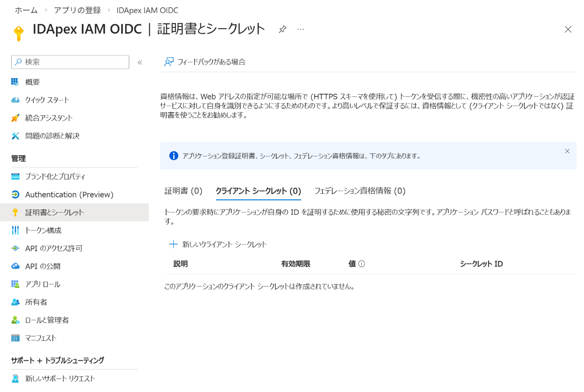Click the 所有者 people icon

click(x=15, y=302)
